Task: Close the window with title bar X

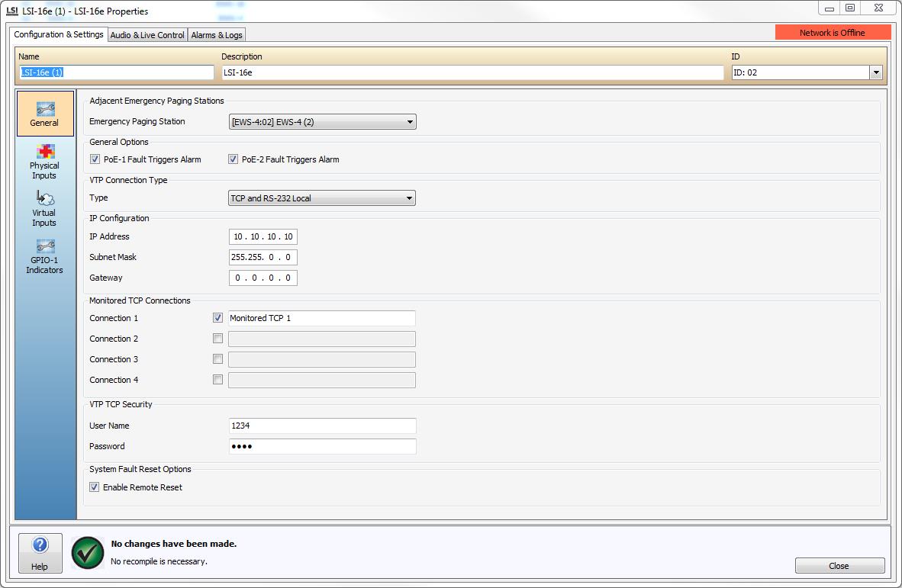Action: tap(878, 8)
